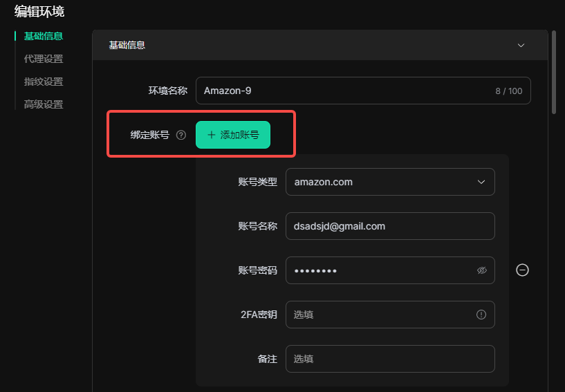Open 指纹设置 in the sidebar
565x392 pixels.
(x=44, y=82)
